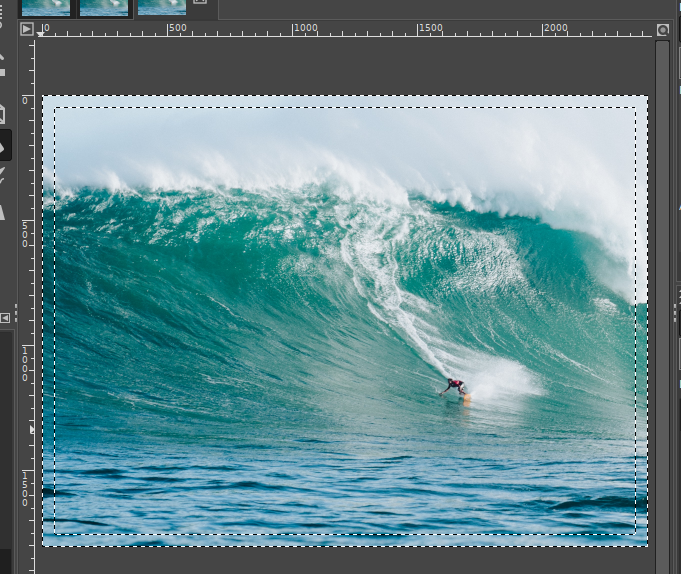Select the toolbox icon just above the active tool
The image size is (681, 574).
3,112
